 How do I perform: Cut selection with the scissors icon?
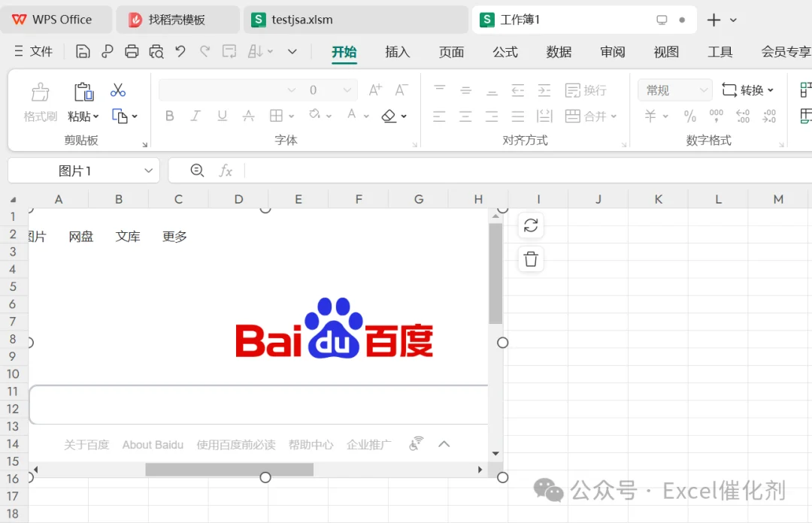point(118,90)
